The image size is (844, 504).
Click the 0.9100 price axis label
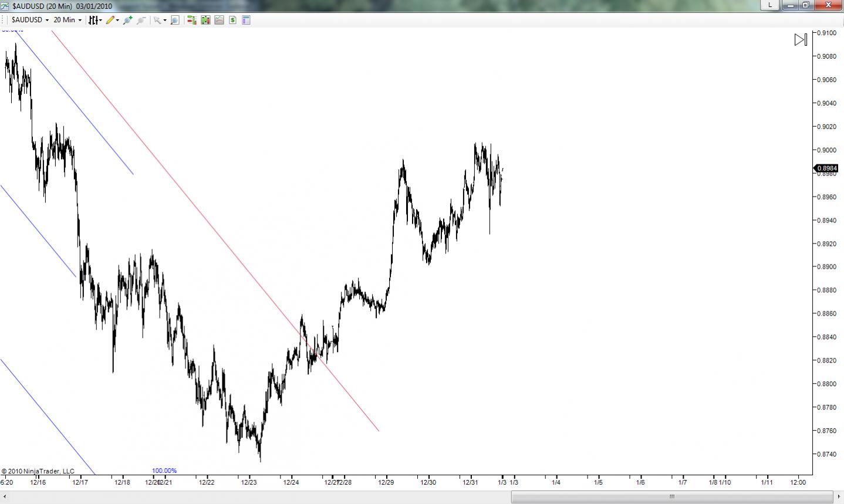[826, 33]
